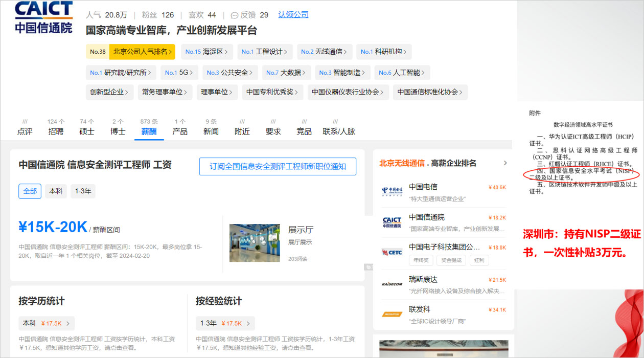Expand the 本科 ¥17.5K salary entry

(47, 323)
